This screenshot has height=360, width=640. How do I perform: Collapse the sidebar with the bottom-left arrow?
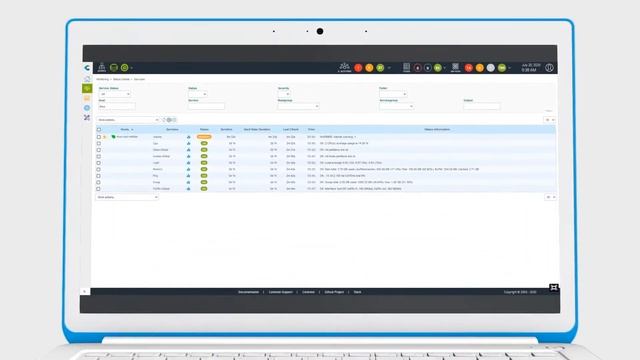[84, 291]
